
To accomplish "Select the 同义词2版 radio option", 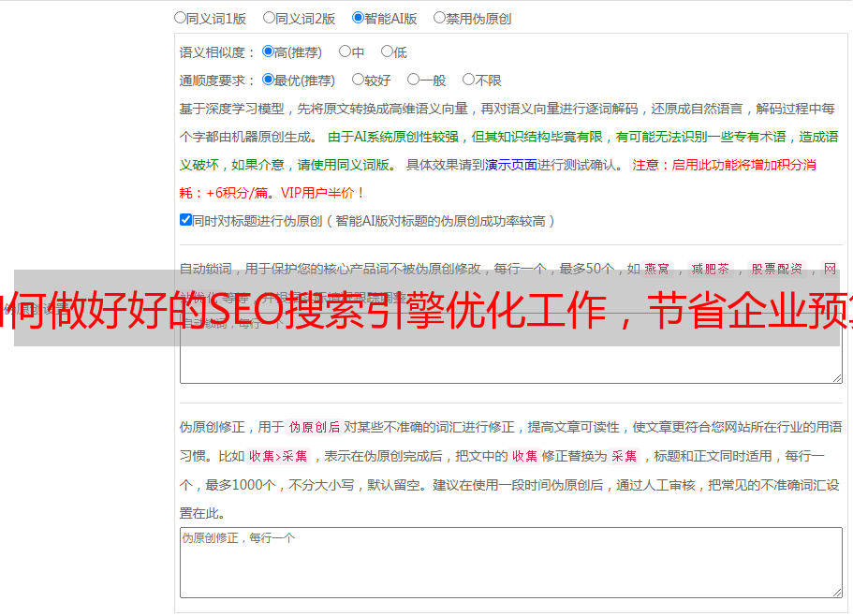I will [269, 18].
